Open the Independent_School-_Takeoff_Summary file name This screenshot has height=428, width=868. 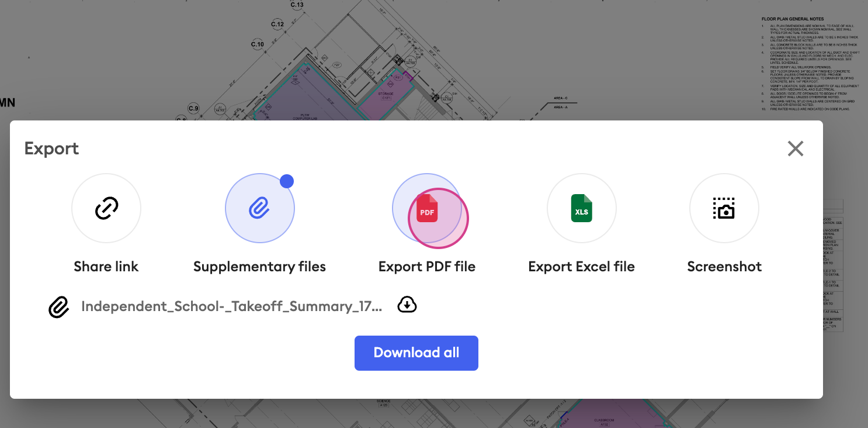coord(232,307)
